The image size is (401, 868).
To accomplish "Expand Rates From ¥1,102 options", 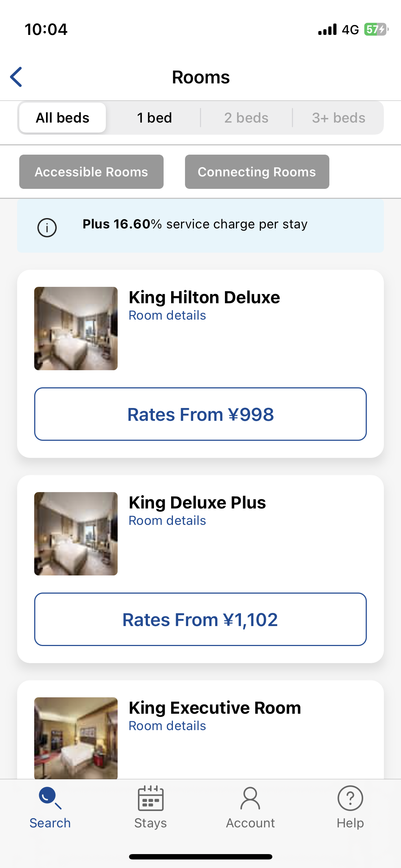I will 200,619.
